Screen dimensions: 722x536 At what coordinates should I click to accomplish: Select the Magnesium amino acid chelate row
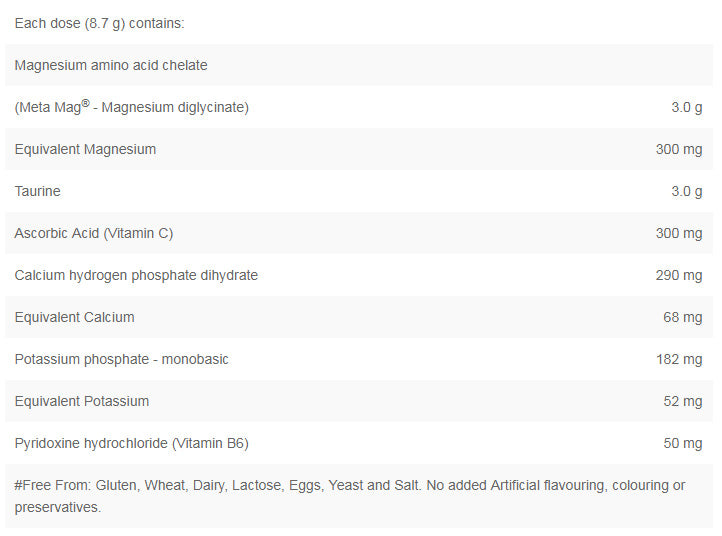pos(111,65)
